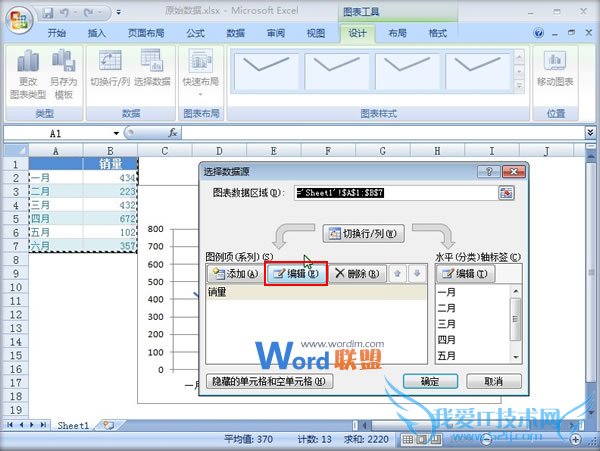Screen dimensions: 600x451
Task: Select 销量 series in legend list
Action: pos(316,292)
